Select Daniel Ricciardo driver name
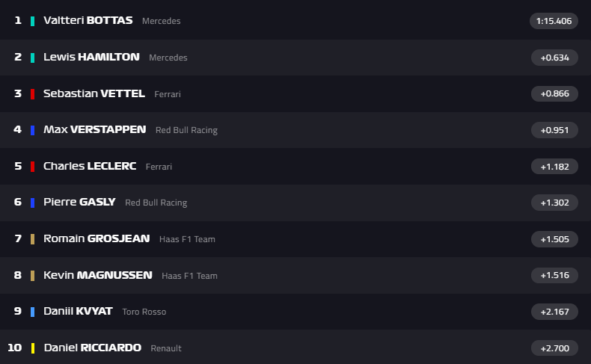Screen dimensions: 591x364 92,348
